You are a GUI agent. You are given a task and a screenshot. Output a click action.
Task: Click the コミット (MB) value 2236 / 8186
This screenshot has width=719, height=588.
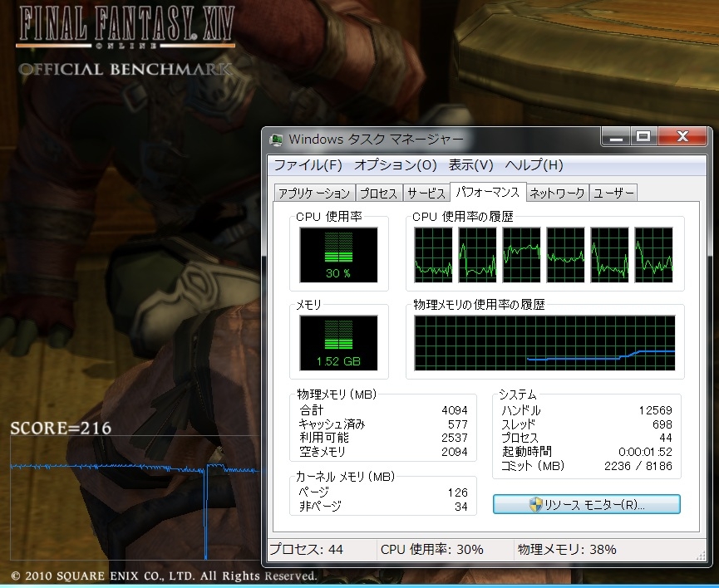point(638,466)
